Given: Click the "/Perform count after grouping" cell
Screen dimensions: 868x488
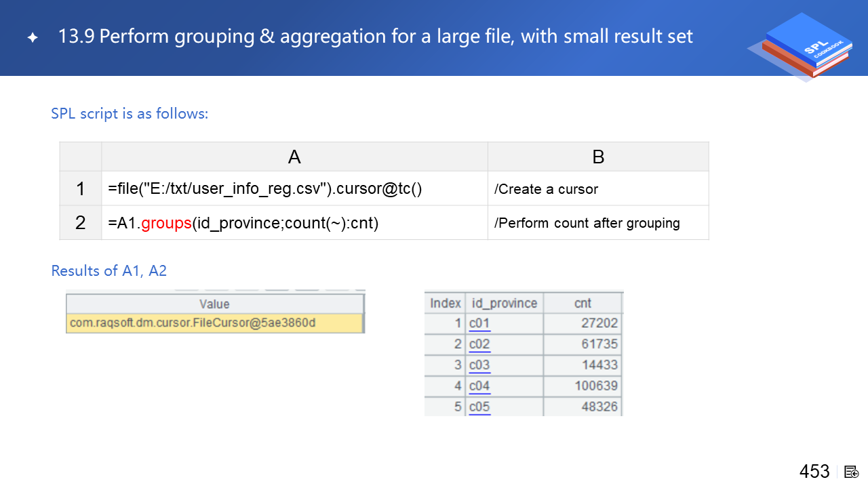Looking at the screenshot, I should (x=598, y=223).
